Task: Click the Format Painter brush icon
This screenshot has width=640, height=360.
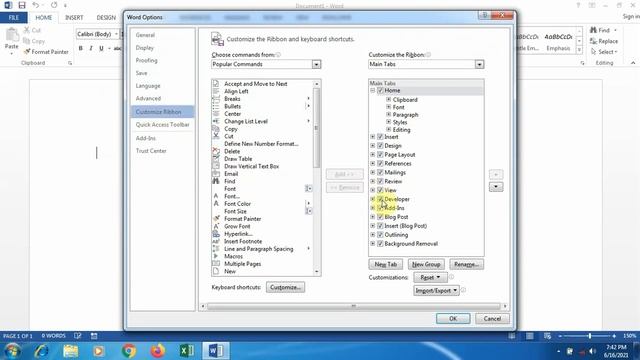Action: [x=27, y=52]
